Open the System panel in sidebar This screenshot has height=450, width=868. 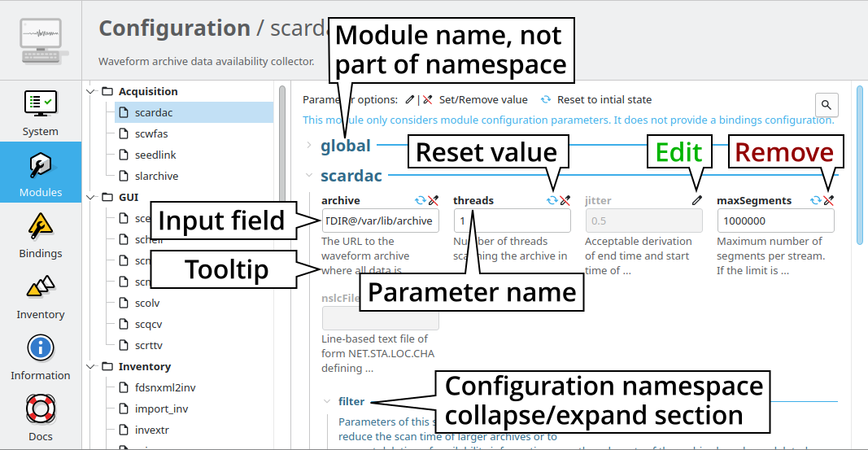point(40,112)
